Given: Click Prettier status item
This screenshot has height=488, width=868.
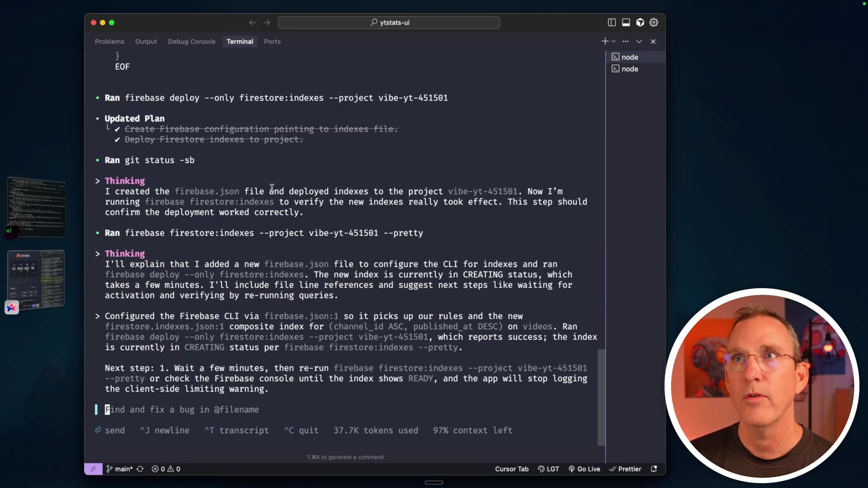Looking at the screenshot, I should (x=625, y=469).
